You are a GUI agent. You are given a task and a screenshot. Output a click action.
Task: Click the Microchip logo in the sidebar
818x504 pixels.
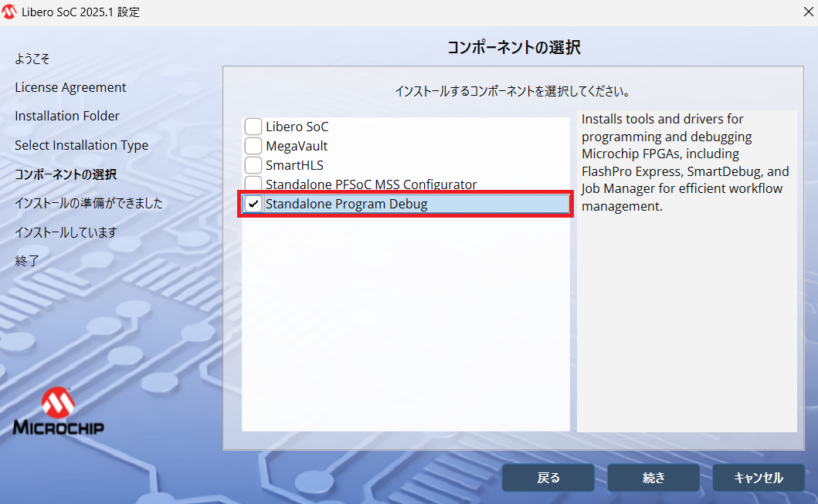59,411
